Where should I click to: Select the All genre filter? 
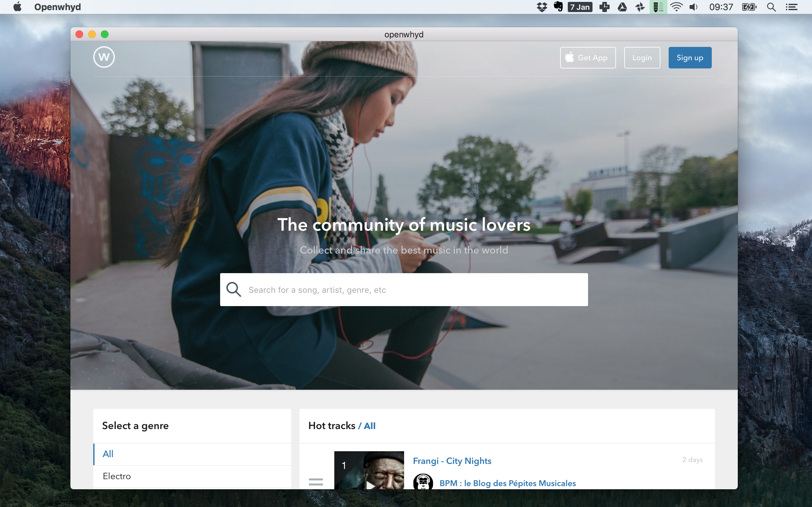click(x=192, y=454)
